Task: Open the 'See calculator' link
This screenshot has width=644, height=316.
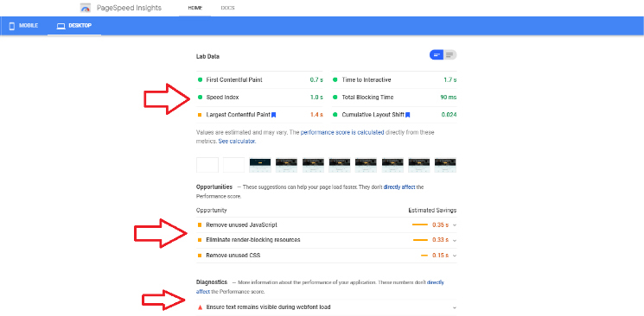Action: (237, 142)
